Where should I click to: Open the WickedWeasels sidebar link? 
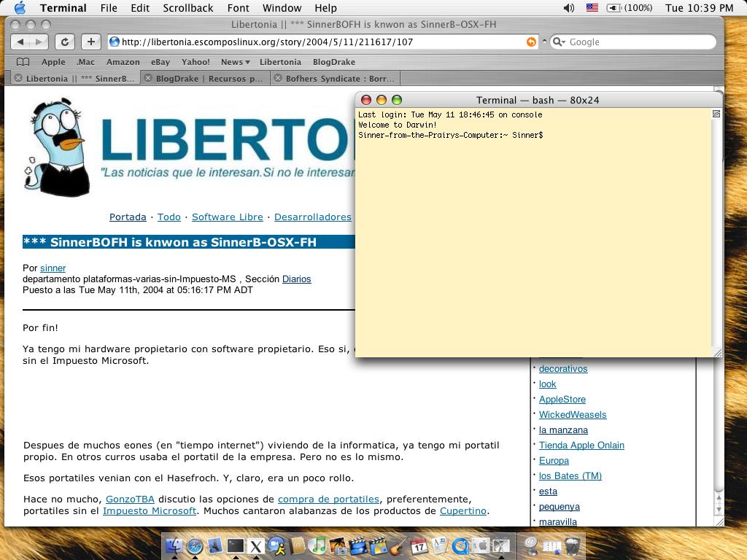573,415
